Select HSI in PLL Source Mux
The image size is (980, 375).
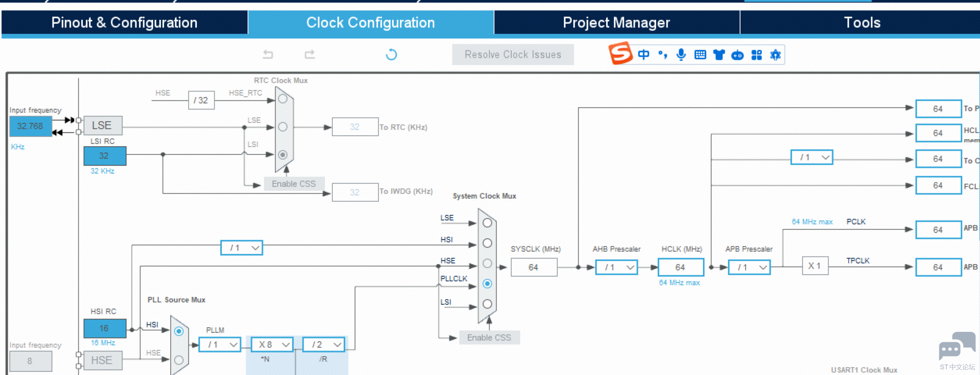tap(179, 331)
